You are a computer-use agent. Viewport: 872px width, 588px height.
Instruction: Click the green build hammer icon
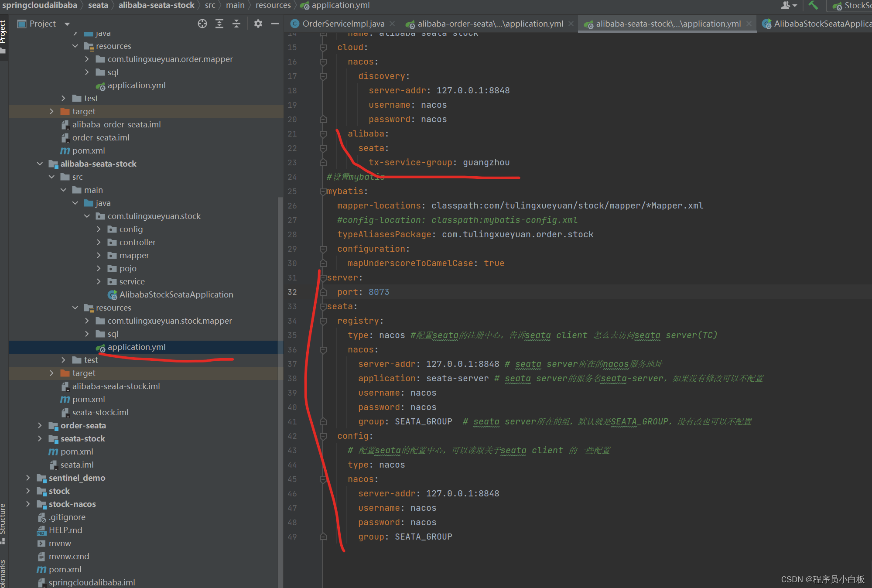[813, 5]
